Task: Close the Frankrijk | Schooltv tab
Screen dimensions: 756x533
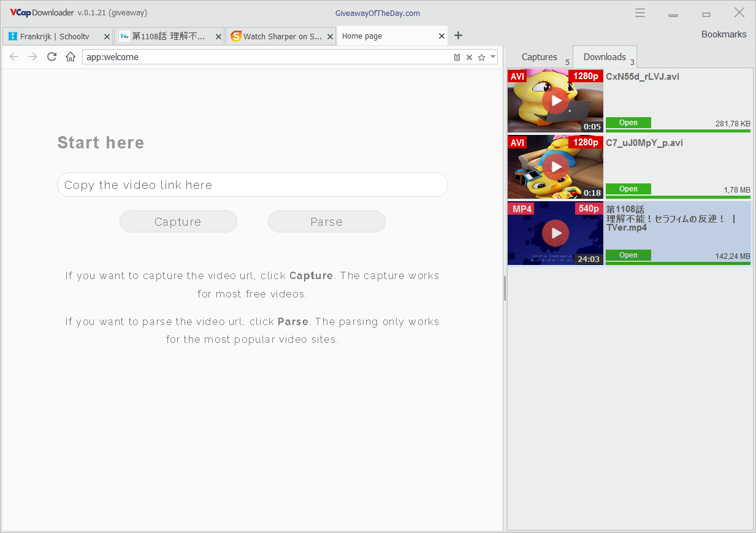Action: [107, 37]
